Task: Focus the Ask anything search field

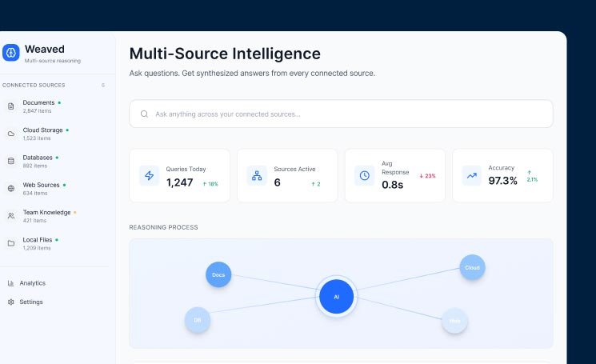Action: [x=341, y=114]
